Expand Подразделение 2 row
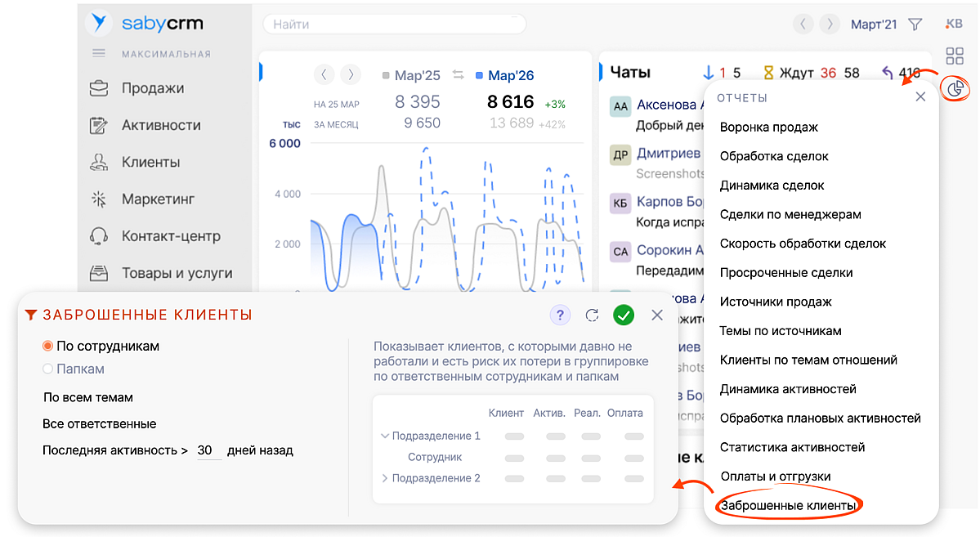Screen dimensions: 980x537 385,478
